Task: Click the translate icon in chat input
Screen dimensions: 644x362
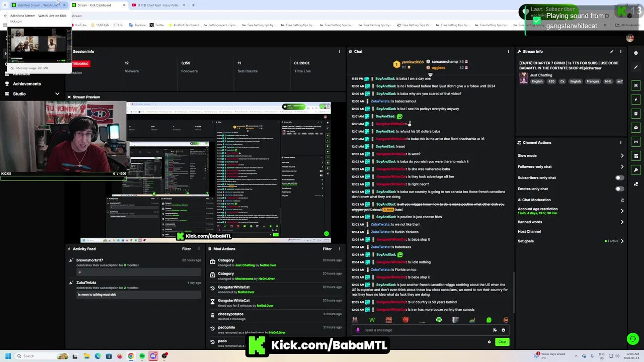Action: [495, 330]
